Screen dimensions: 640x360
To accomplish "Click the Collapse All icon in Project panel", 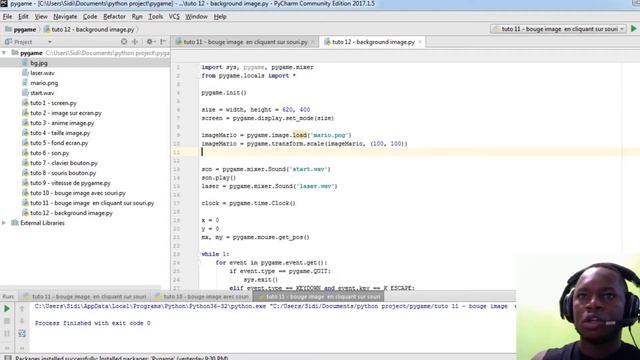I will click(135, 42).
